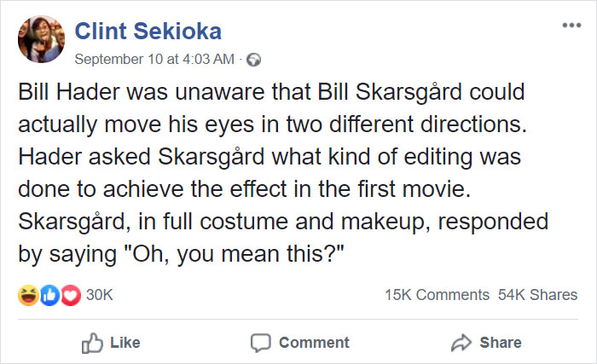Click the red heart Love reaction icon
Image resolution: width=597 pixels, height=364 pixels.
[x=69, y=295]
